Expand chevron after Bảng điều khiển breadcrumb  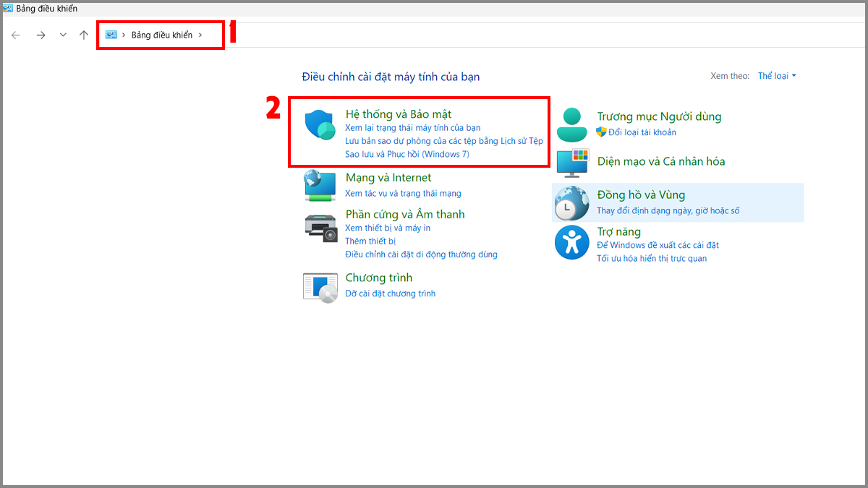click(200, 35)
